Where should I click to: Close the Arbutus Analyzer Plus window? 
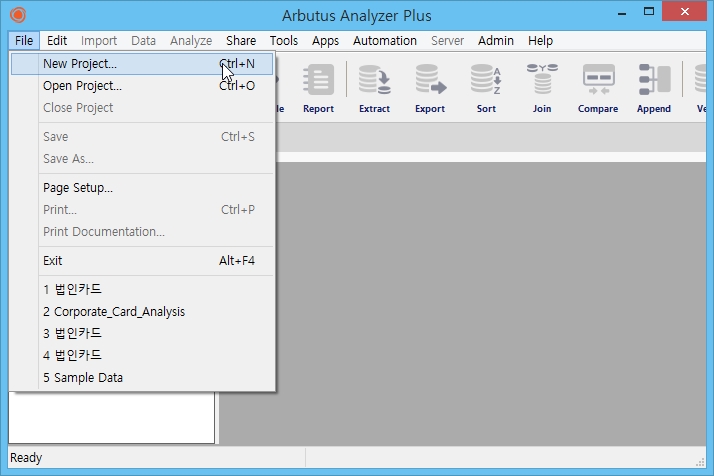click(684, 12)
